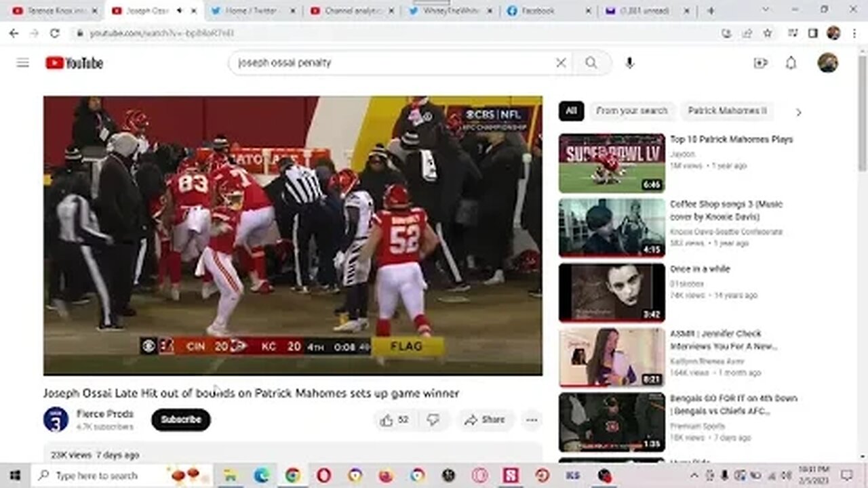This screenshot has width=868, height=488.
Task: Click the video player frame
Action: (293, 235)
